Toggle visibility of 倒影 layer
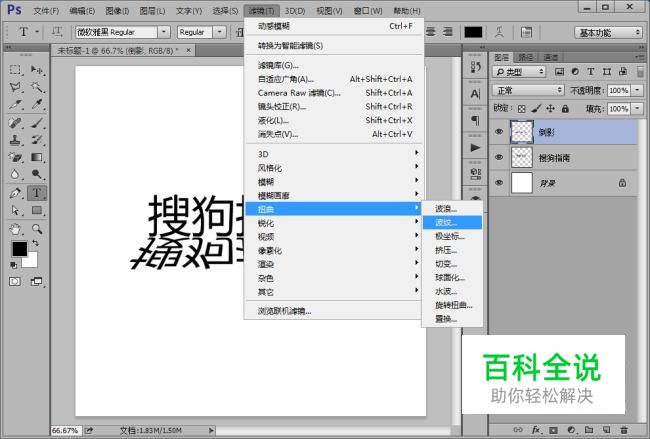 click(499, 132)
